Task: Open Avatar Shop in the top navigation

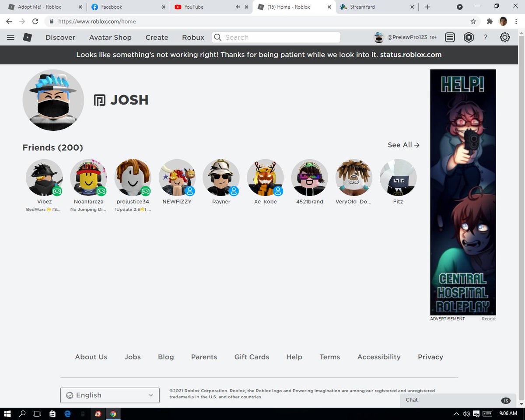Action: point(110,38)
